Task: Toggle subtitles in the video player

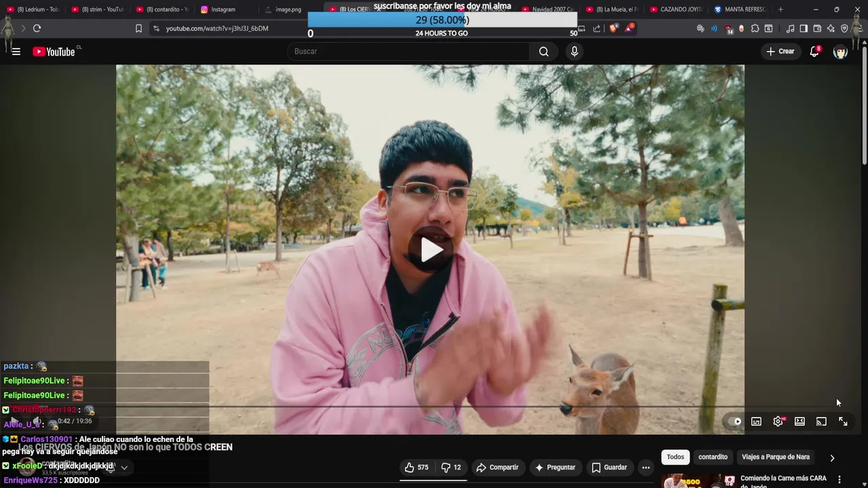Action: point(756,422)
